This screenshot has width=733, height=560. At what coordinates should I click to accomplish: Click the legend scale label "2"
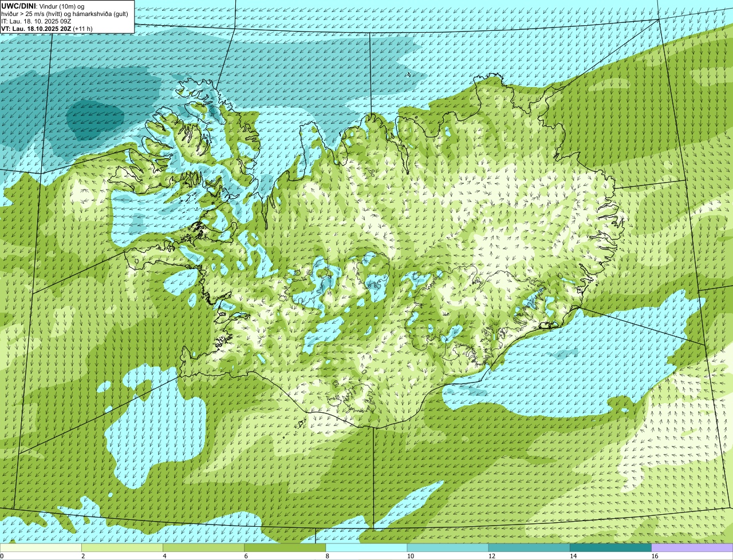tap(83, 556)
